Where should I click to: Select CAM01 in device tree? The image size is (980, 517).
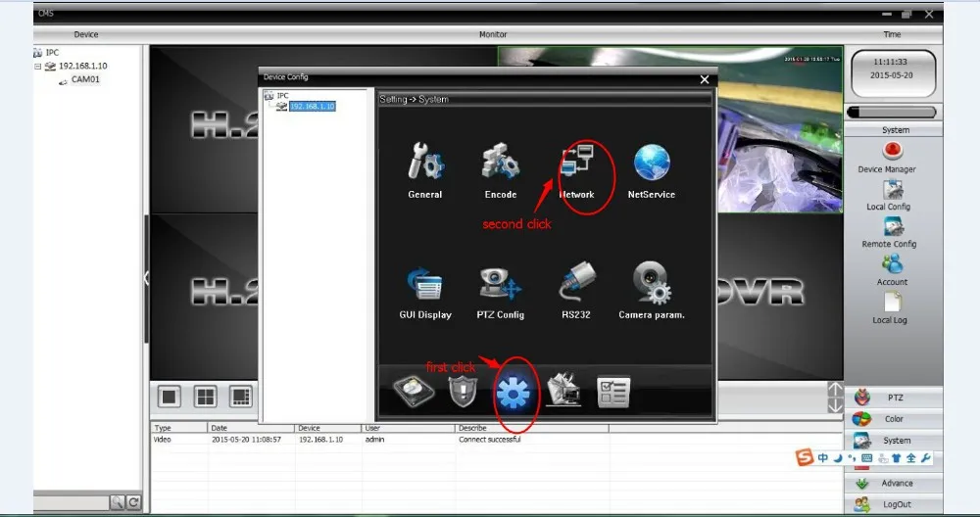click(85, 79)
